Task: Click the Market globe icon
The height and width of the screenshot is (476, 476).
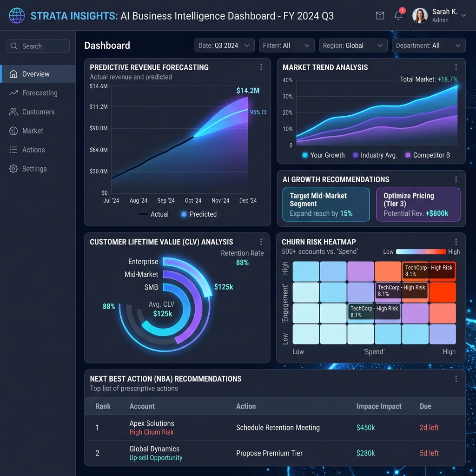Action: [13, 131]
